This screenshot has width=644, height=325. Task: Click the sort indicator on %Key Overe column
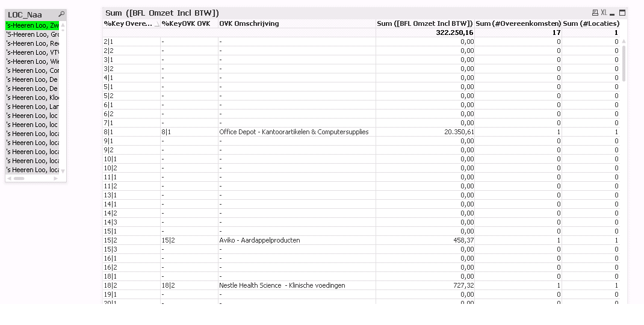click(x=157, y=24)
